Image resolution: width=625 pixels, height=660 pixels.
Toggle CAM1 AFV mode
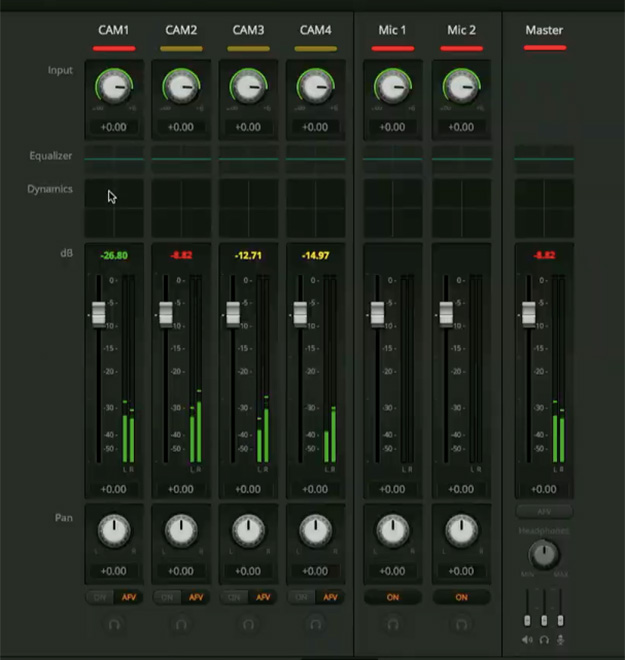point(129,597)
